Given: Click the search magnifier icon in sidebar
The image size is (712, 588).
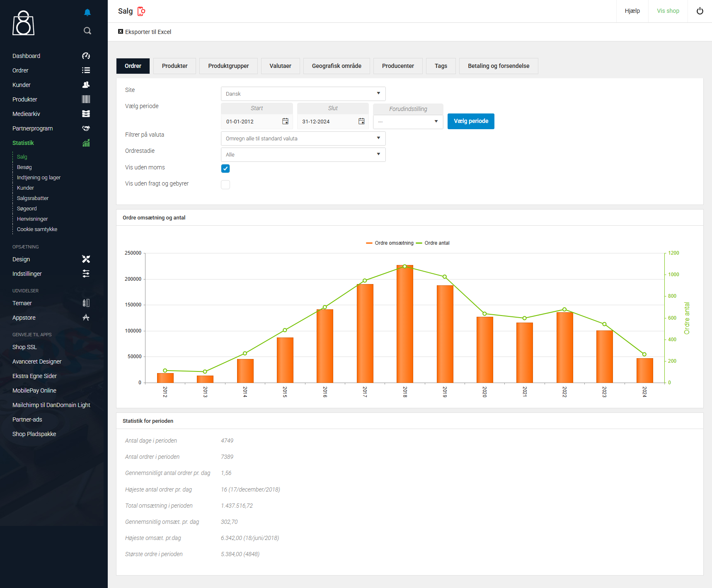Looking at the screenshot, I should [87, 31].
